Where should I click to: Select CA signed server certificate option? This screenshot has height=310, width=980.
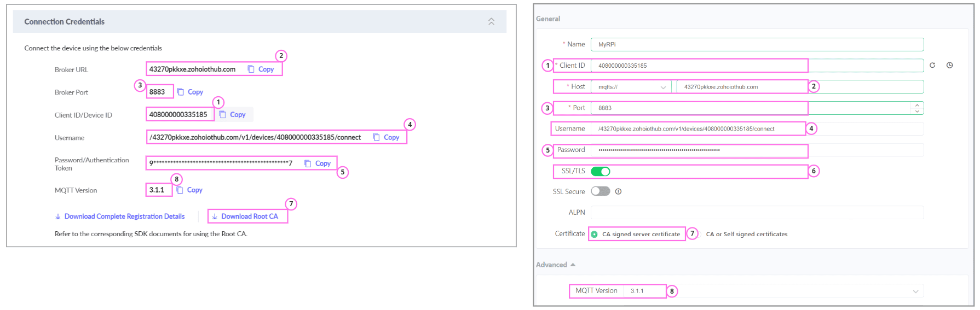pos(636,234)
